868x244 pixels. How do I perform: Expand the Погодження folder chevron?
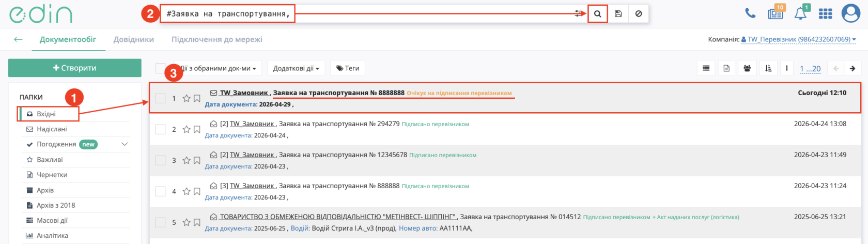click(125, 144)
